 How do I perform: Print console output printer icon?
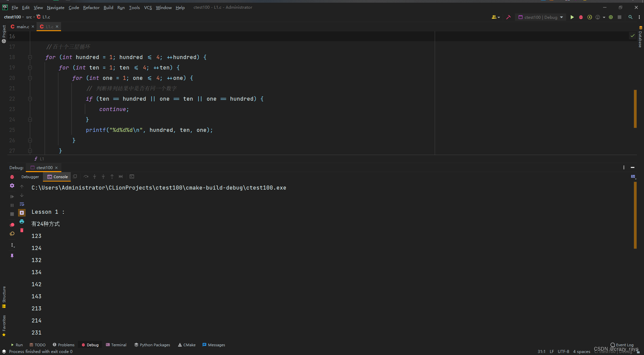(x=22, y=221)
